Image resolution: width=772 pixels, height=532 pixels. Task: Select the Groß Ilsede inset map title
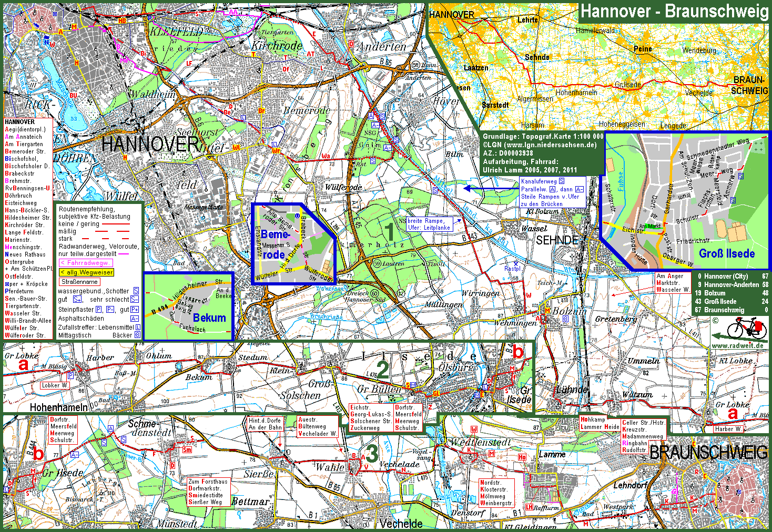727,253
